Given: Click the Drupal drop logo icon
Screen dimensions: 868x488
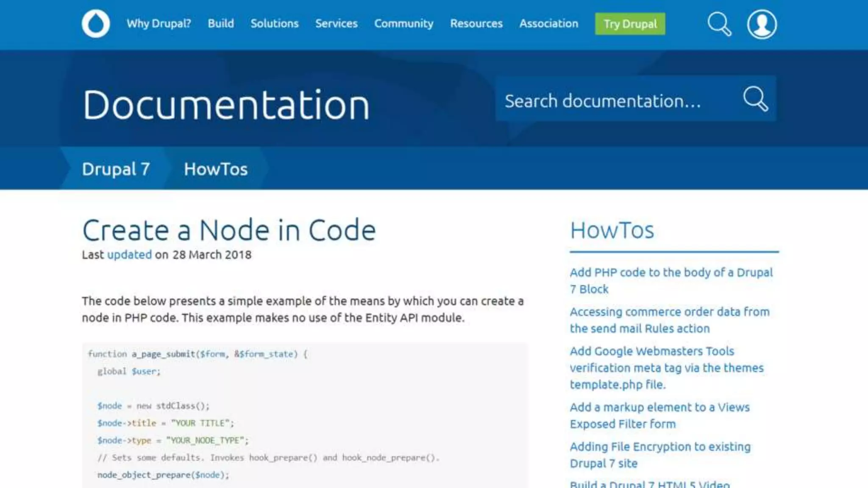Looking at the screenshot, I should coord(95,24).
